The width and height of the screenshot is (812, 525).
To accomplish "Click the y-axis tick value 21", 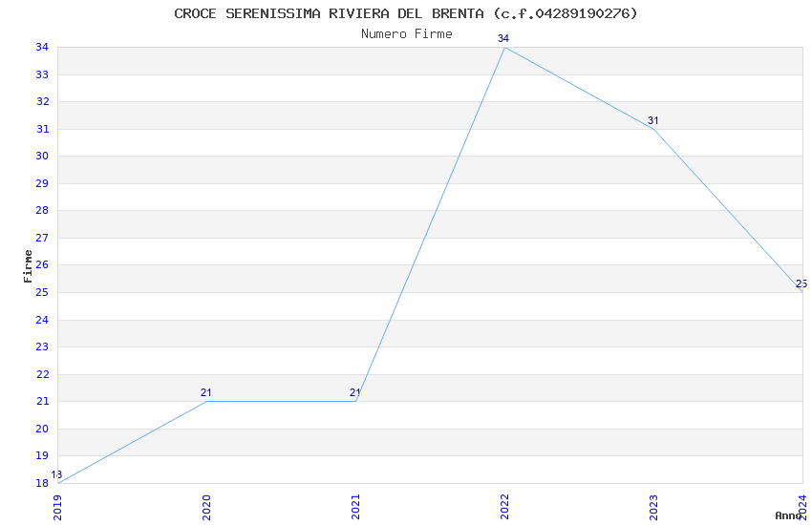I will click(42, 401).
